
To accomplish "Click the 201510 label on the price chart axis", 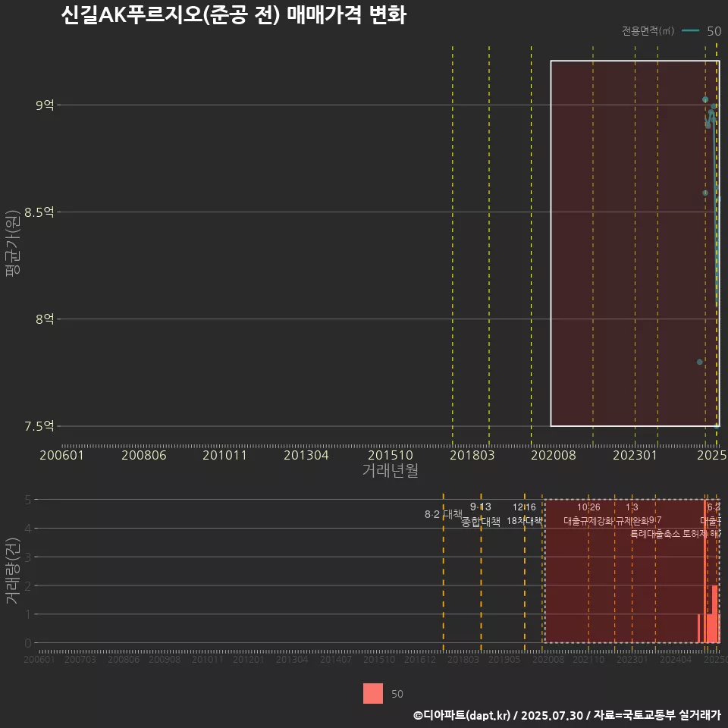I will (x=391, y=455).
